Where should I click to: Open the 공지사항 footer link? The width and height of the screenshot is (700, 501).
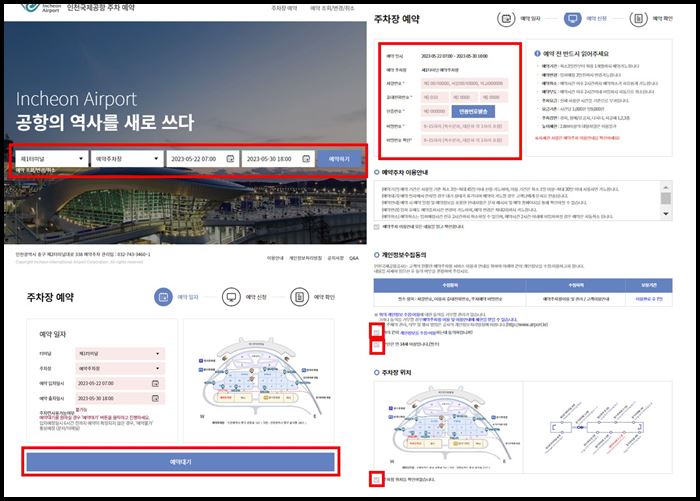[335, 258]
